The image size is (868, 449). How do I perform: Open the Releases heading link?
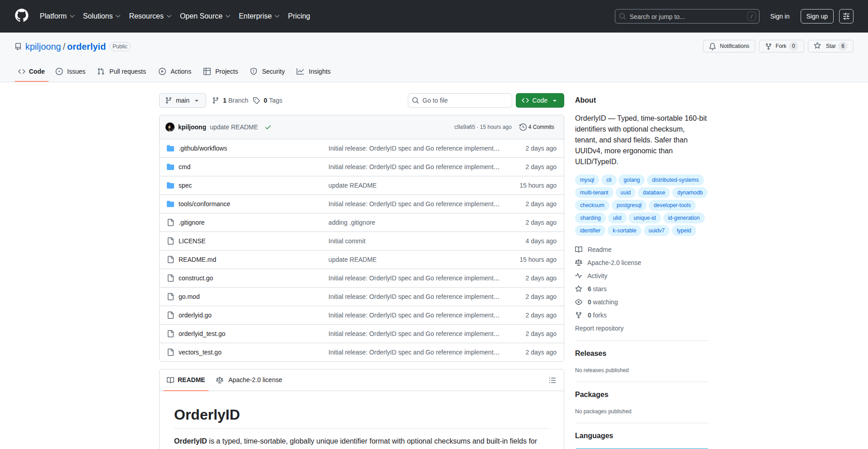[590, 354]
